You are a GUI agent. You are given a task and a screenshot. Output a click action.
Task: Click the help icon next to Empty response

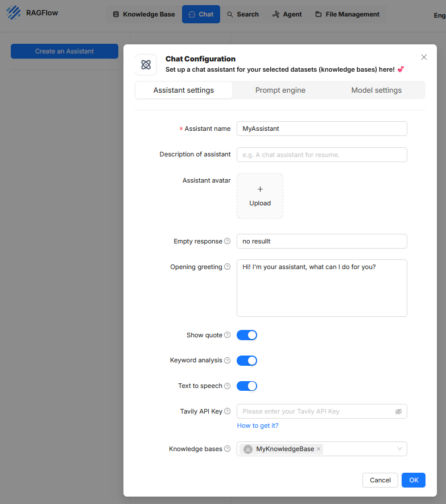pos(228,241)
